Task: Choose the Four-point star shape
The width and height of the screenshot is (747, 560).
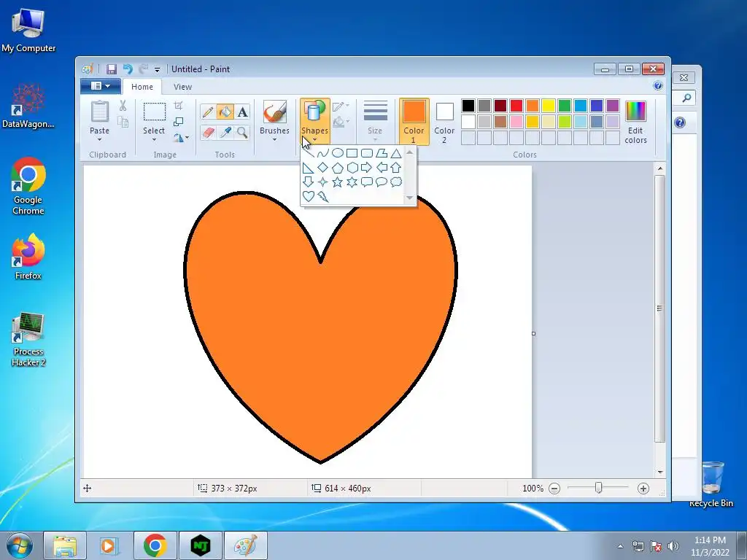Action: tap(322, 182)
